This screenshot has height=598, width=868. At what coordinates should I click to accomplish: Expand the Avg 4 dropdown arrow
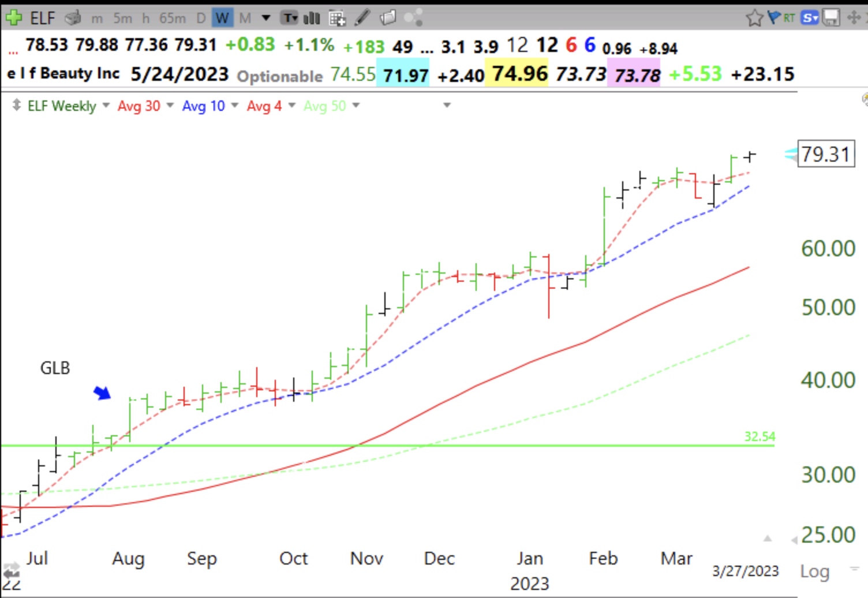292,105
